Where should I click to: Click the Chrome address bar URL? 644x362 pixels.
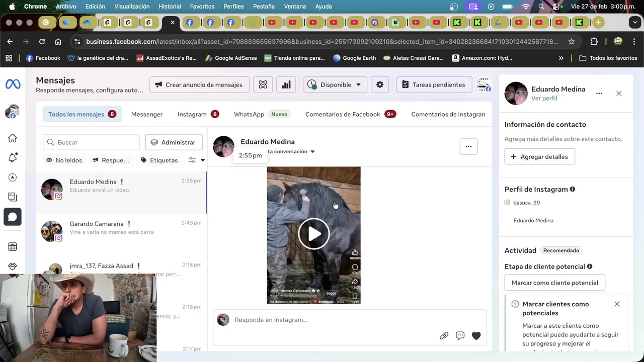point(322,42)
